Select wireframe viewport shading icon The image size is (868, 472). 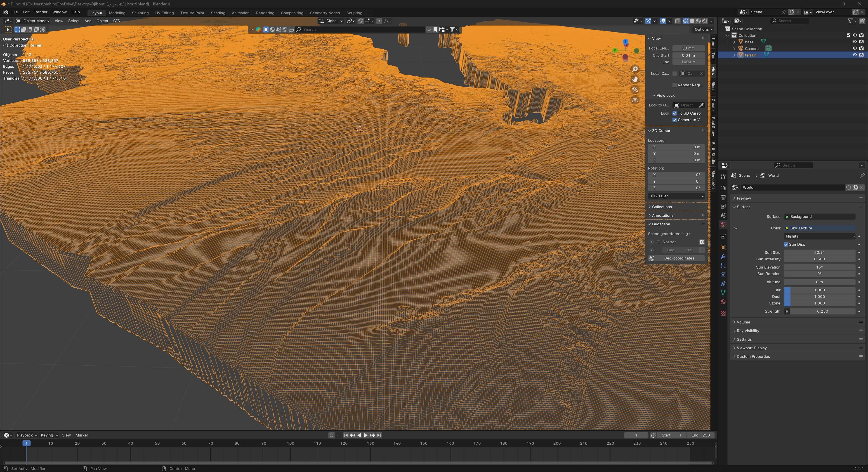click(x=685, y=21)
